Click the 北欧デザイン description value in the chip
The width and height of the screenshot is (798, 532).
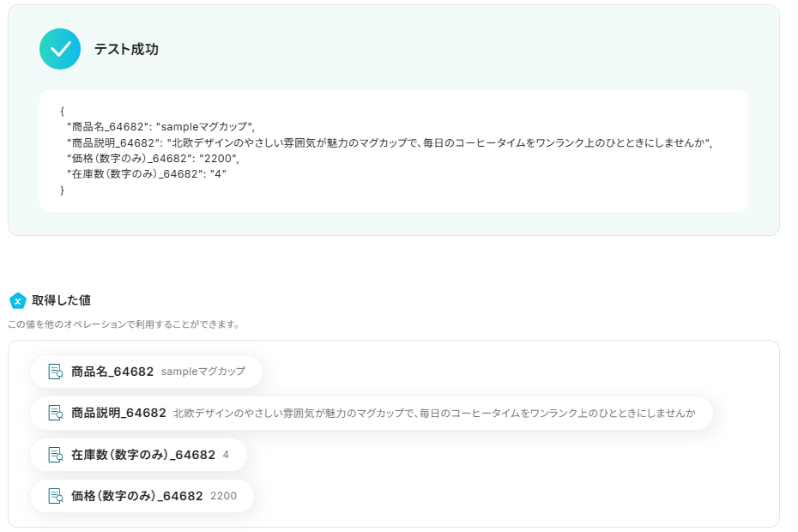[x=433, y=413]
